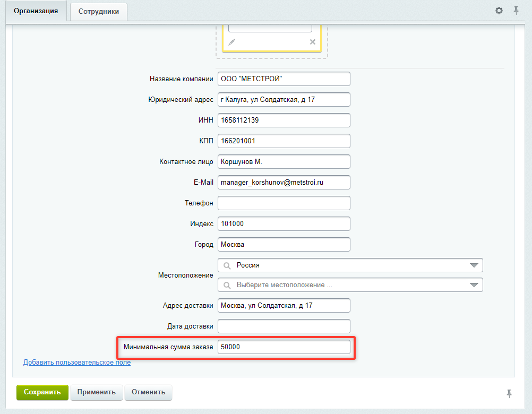Click the Местоположение label text

(186, 275)
